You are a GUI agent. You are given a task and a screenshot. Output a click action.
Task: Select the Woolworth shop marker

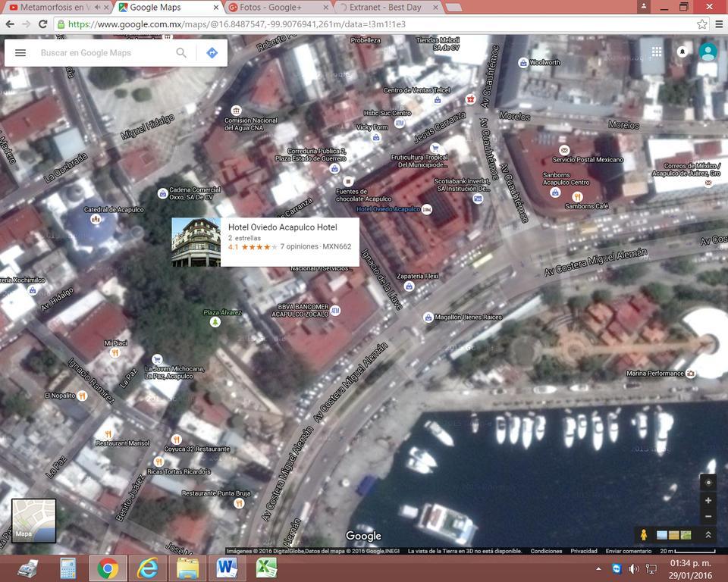(523, 63)
